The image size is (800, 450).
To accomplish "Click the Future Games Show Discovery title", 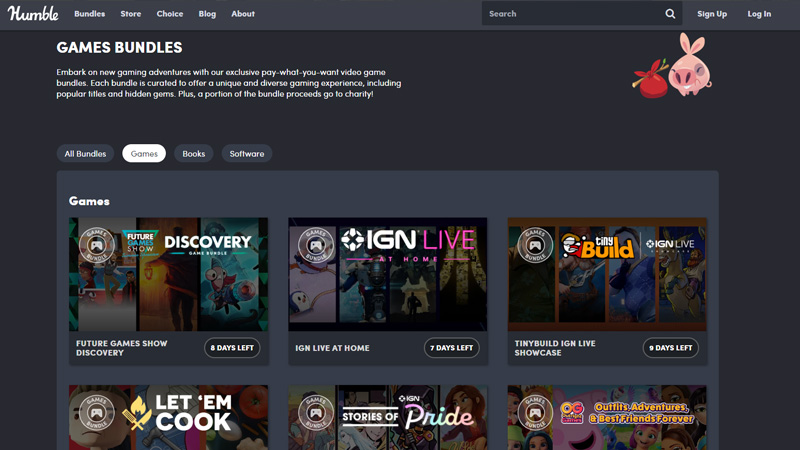I will (x=121, y=348).
